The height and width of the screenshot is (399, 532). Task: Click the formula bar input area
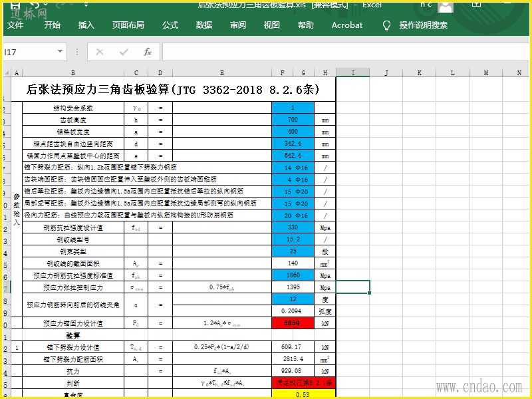coord(346,52)
